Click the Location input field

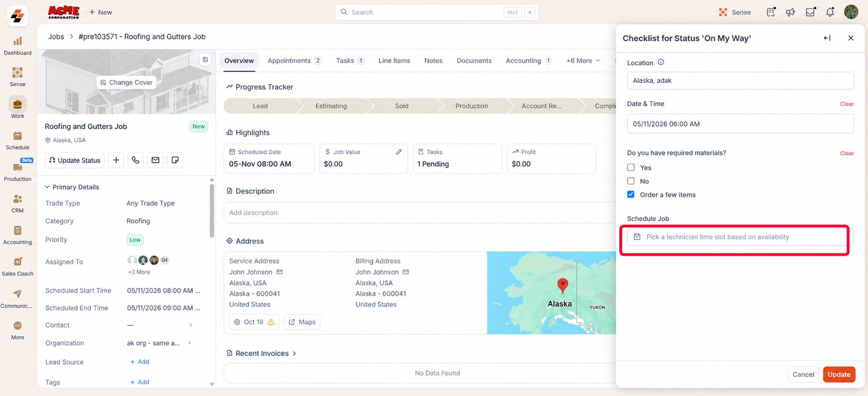(x=740, y=80)
